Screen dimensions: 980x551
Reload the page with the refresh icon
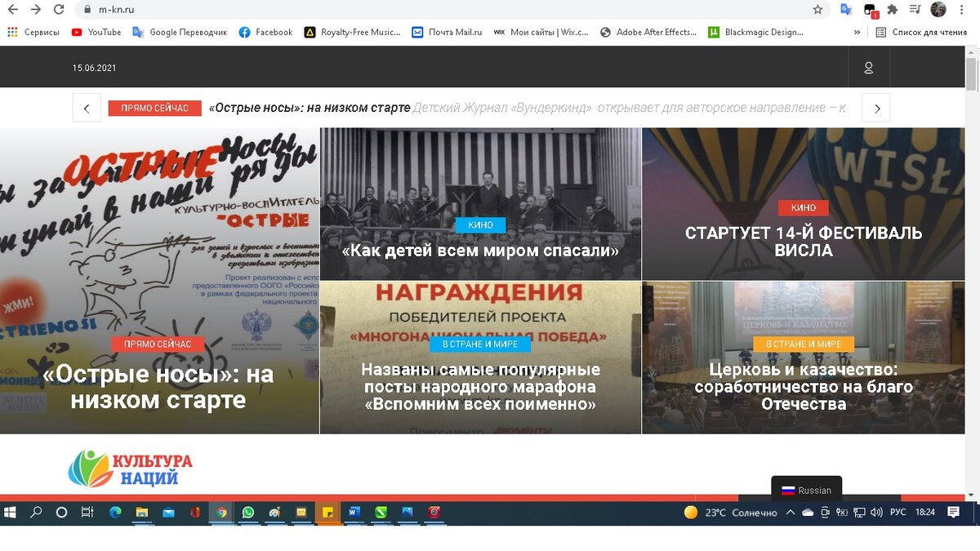coord(58,10)
